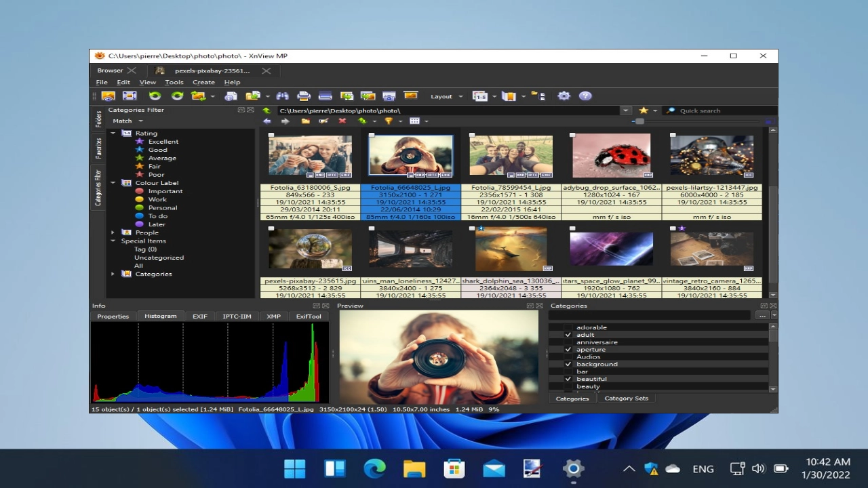Select the Important colour label
Screen dimensions: 868x488
click(x=165, y=191)
